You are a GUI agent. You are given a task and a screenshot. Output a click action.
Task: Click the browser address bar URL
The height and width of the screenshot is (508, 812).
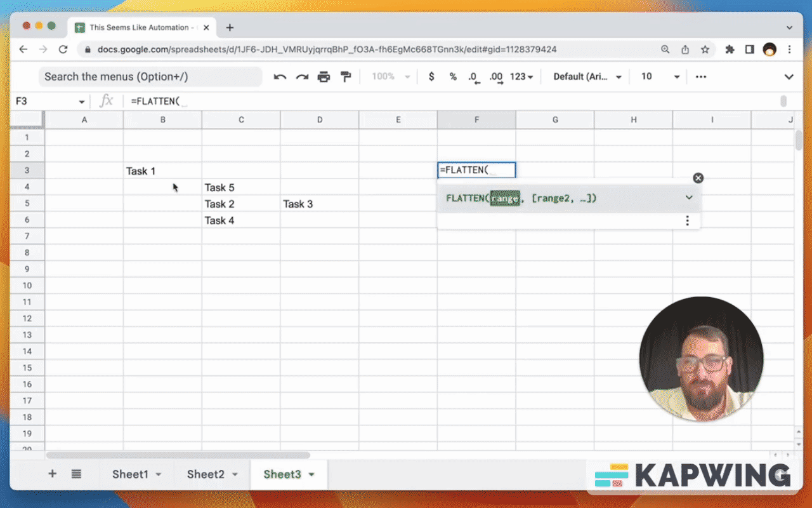[x=327, y=49]
